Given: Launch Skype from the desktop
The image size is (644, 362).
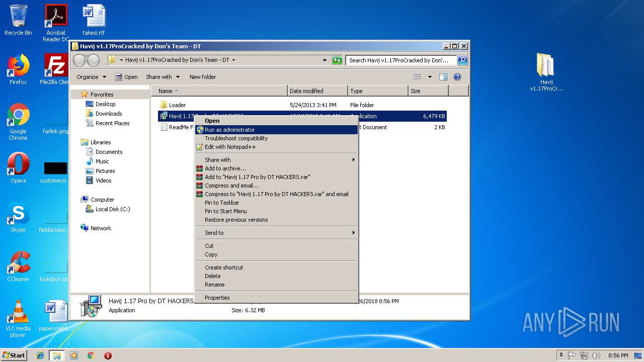Looking at the screenshot, I should [x=18, y=217].
